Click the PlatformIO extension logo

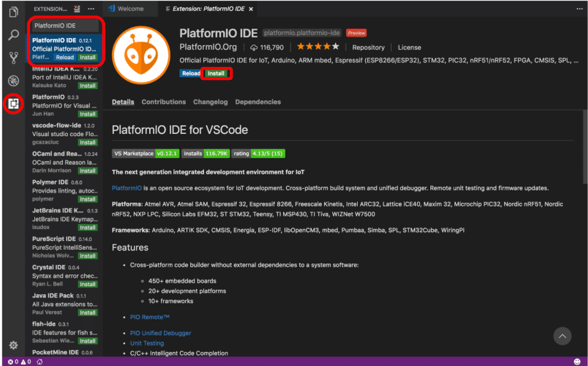tap(141, 55)
